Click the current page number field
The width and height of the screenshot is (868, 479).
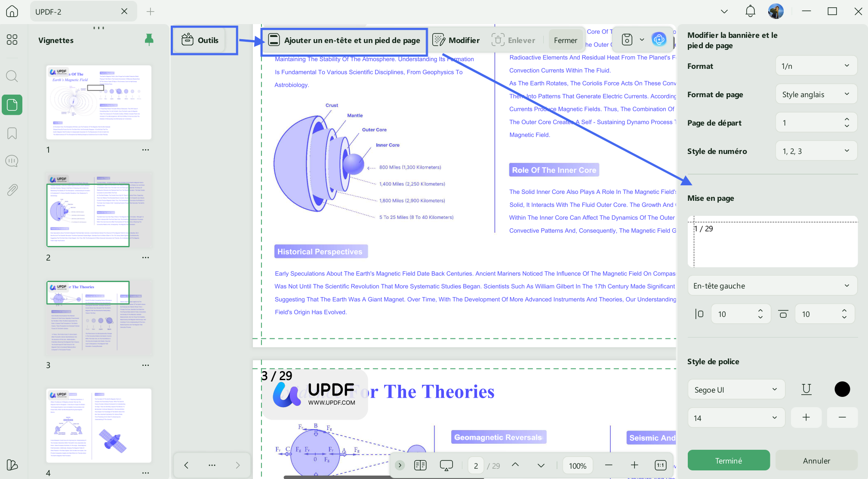(476, 465)
